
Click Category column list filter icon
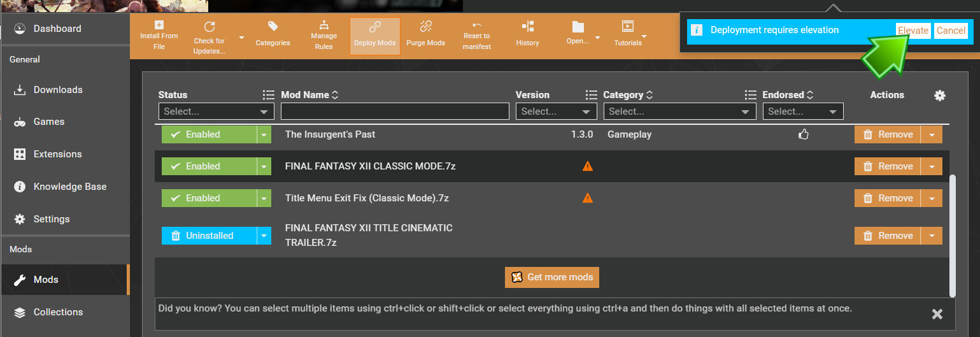751,95
